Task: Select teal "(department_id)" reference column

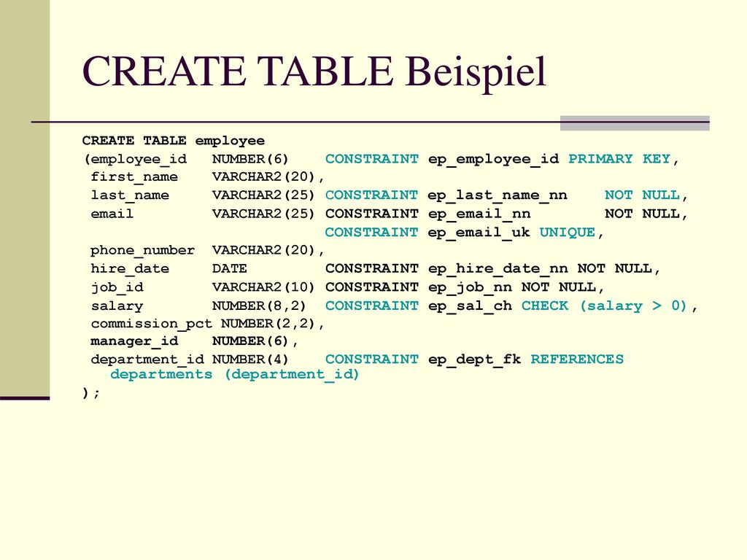Action: click(292, 374)
